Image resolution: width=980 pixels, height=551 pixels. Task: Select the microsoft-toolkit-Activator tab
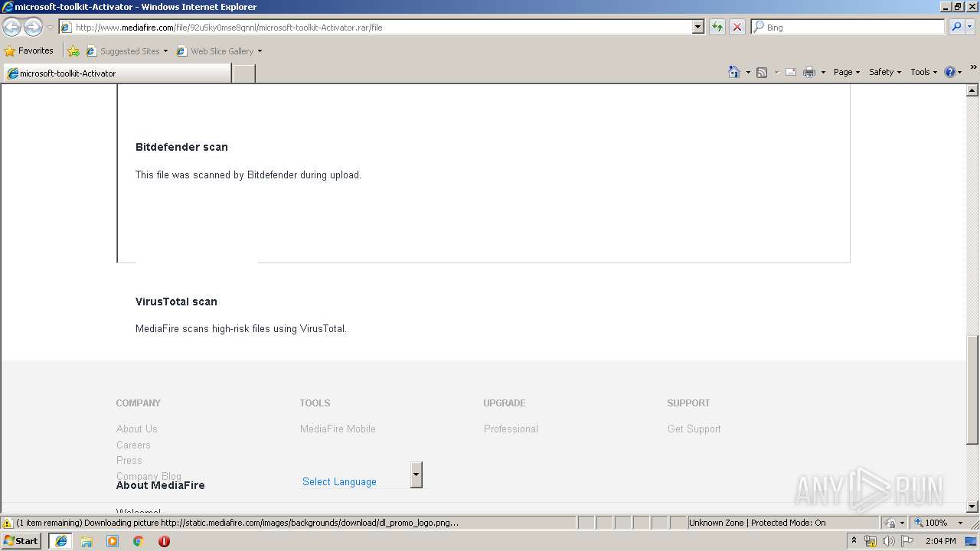pos(116,73)
